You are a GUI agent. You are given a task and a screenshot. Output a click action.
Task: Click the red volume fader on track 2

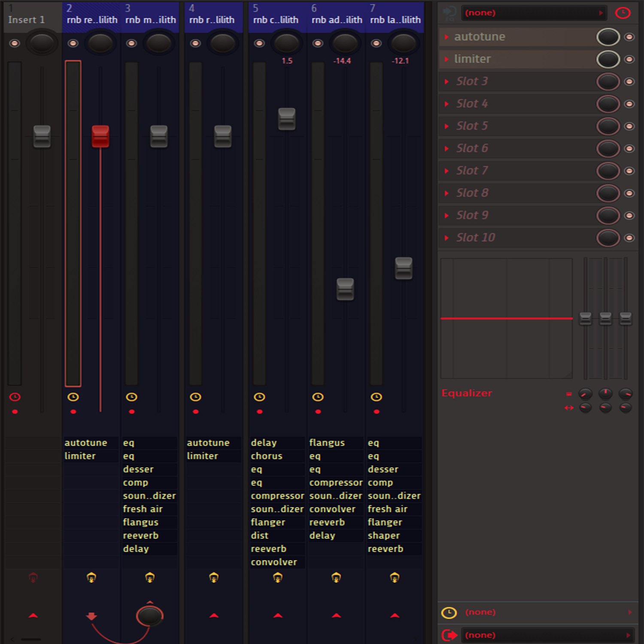tap(100, 137)
